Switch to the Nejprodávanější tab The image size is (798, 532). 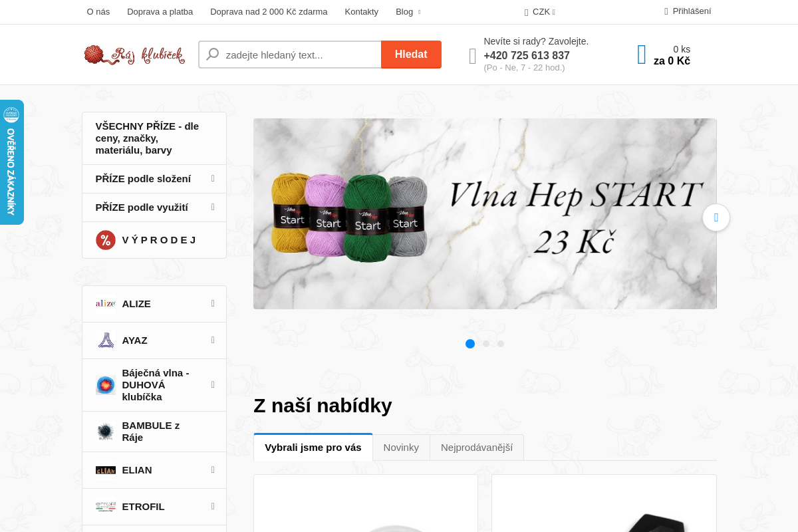pyautogui.click(x=477, y=448)
